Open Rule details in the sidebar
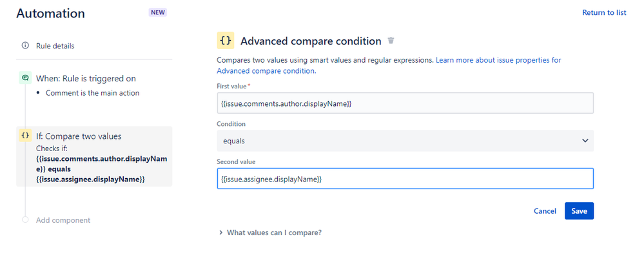 (x=55, y=46)
